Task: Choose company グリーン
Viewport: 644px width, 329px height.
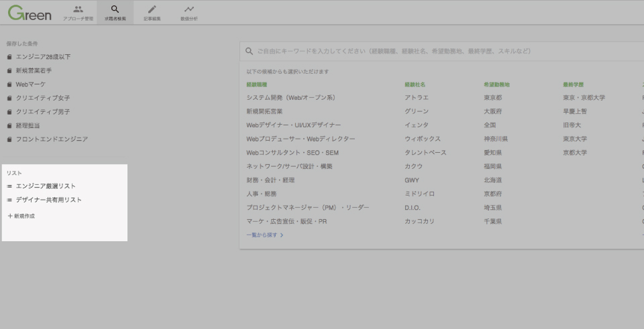Action: point(417,111)
